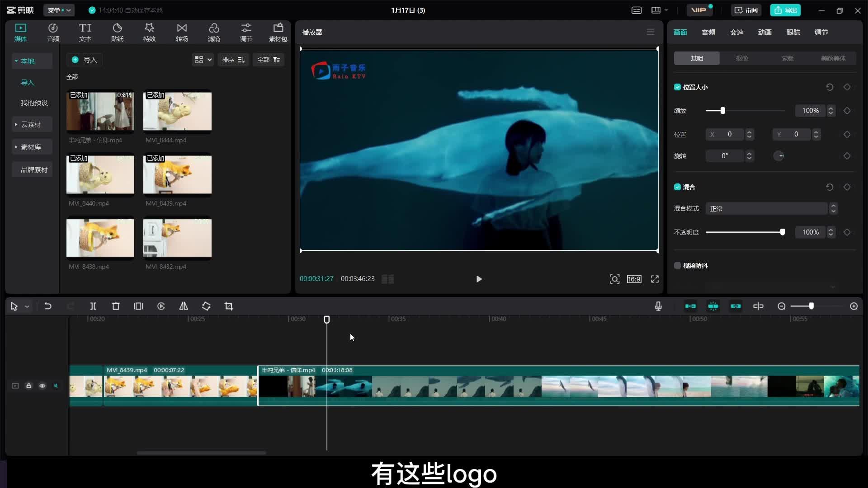The width and height of the screenshot is (868, 488).
Task: Mute the video track audio
Action: tap(56, 386)
